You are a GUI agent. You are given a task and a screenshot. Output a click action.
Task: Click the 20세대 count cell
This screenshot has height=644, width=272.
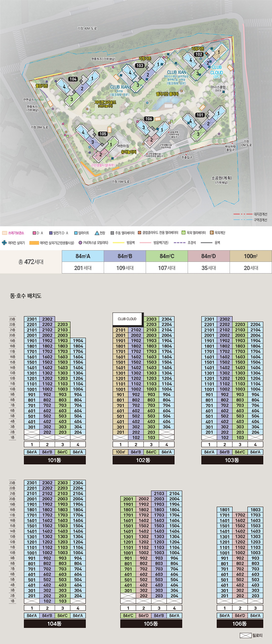pyautogui.click(x=251, y=268)
